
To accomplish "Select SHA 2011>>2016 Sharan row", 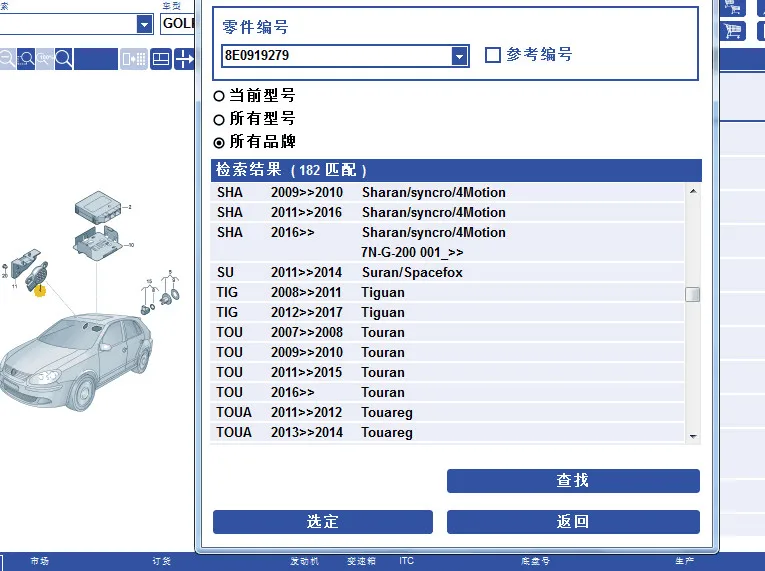I will (447, 212).
